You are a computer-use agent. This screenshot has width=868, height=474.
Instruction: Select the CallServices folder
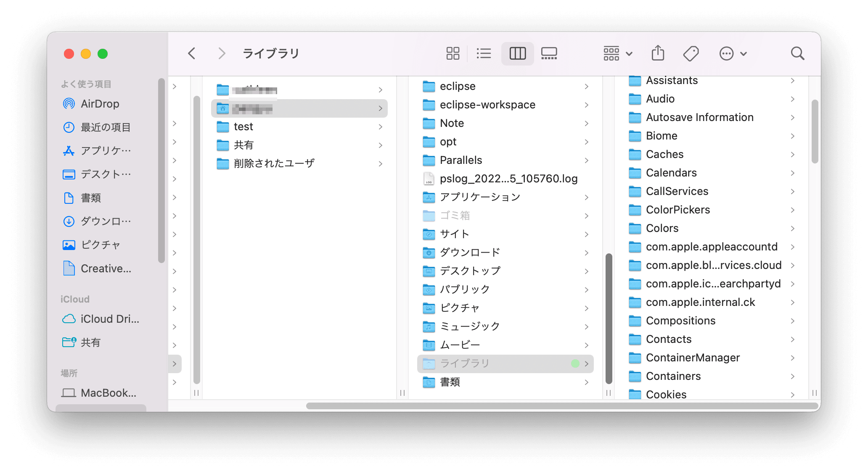tap(711, 191)
